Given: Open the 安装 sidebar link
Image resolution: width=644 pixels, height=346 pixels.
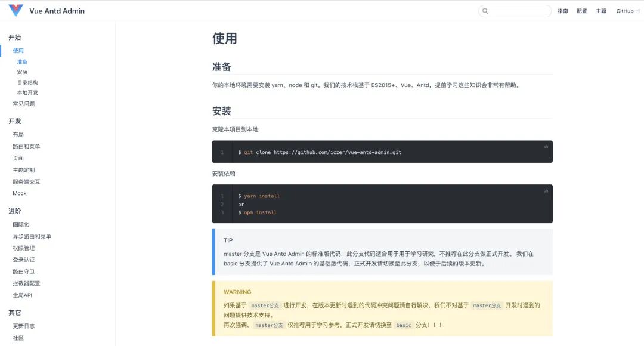Looking at the screenshot, I should (x=21, y=72).
